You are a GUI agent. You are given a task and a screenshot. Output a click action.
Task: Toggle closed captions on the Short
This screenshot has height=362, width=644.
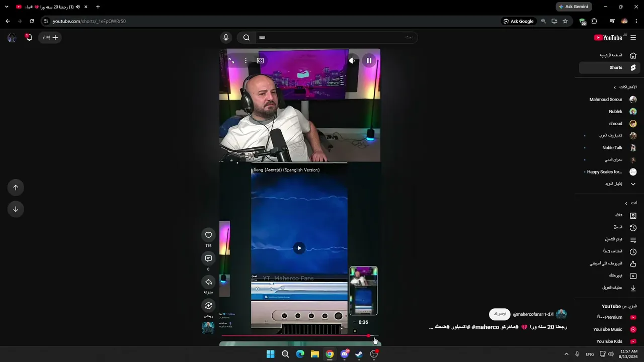(260, 61)
